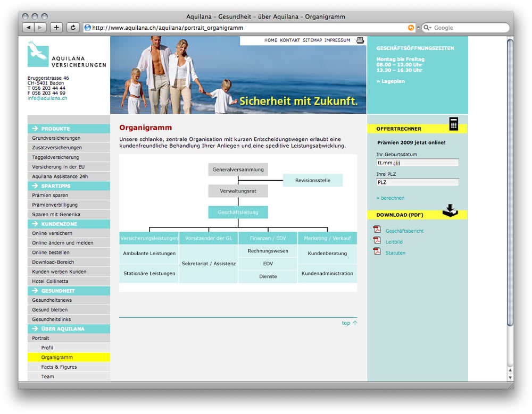Click the globe site icon in the address bar
Image resolution: width=532 pixels, height=414 pixels.
click(88, 28)
